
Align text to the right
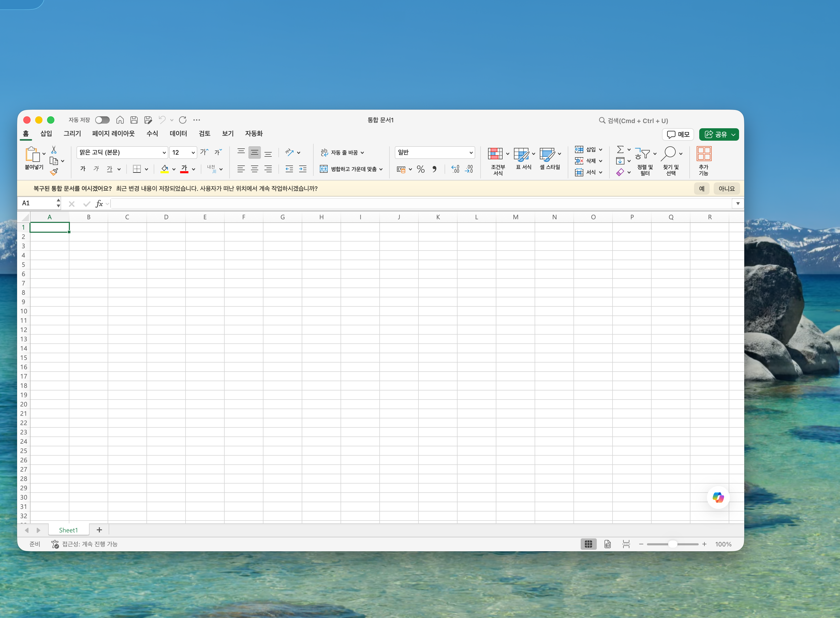click(268, 169)
